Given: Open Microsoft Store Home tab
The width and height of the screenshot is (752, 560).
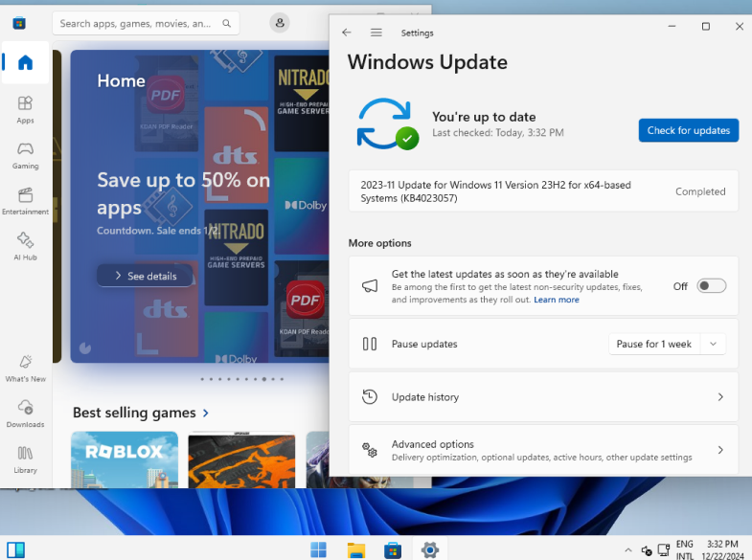Looking at the screenshot, I should tap(25, 63).
